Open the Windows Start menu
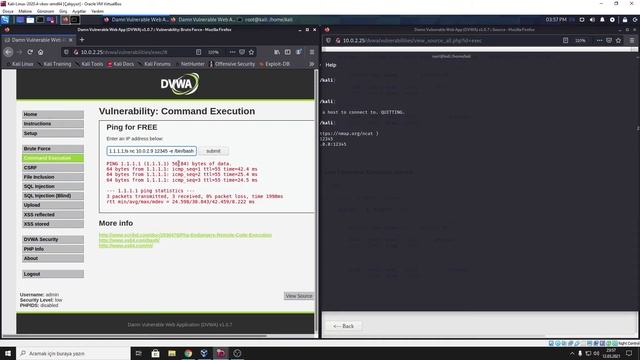Image resolution: width=640 pixels, height=360 pixels. pyautogui.click(x=8, y=353)
